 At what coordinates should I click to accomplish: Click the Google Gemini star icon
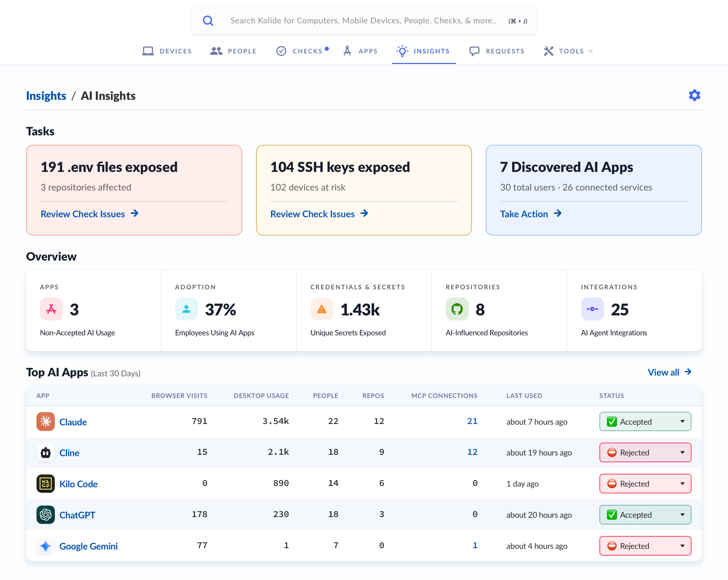(x=46, y=546)
